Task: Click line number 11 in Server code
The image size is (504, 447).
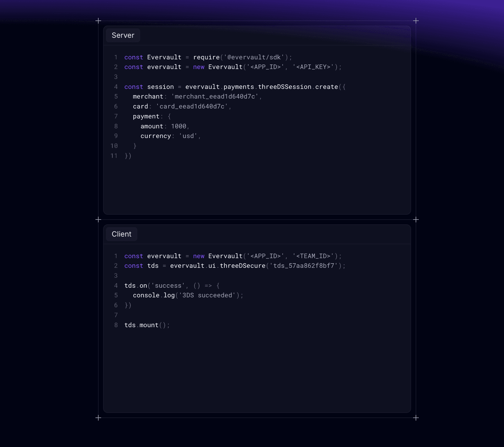Action: [x=114, y=156]
